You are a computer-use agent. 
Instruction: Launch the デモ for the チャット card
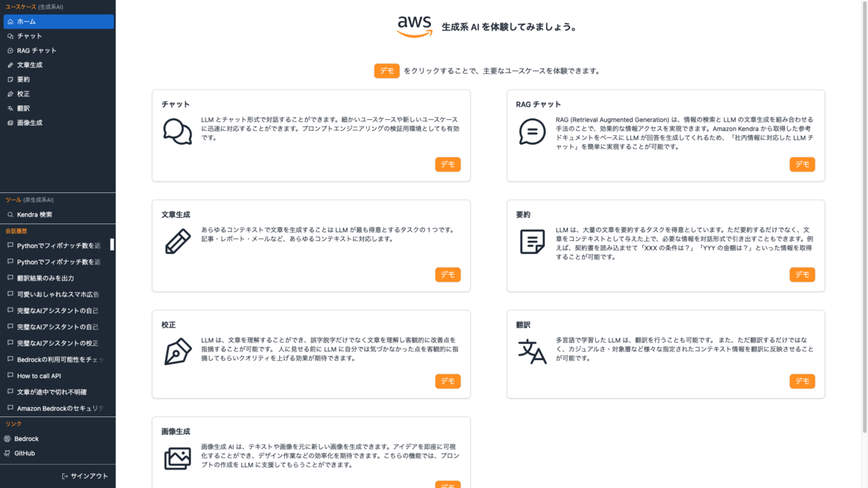(x=448, y=164)
